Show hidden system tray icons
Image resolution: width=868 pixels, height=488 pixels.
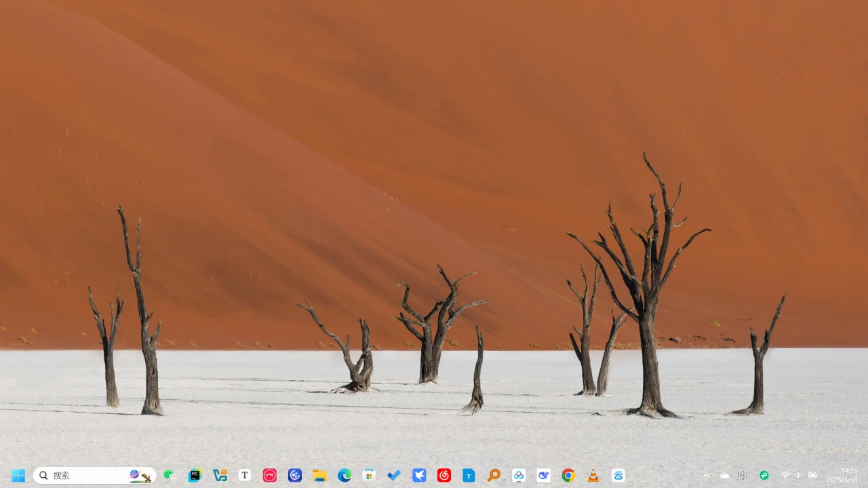(707, 475)
